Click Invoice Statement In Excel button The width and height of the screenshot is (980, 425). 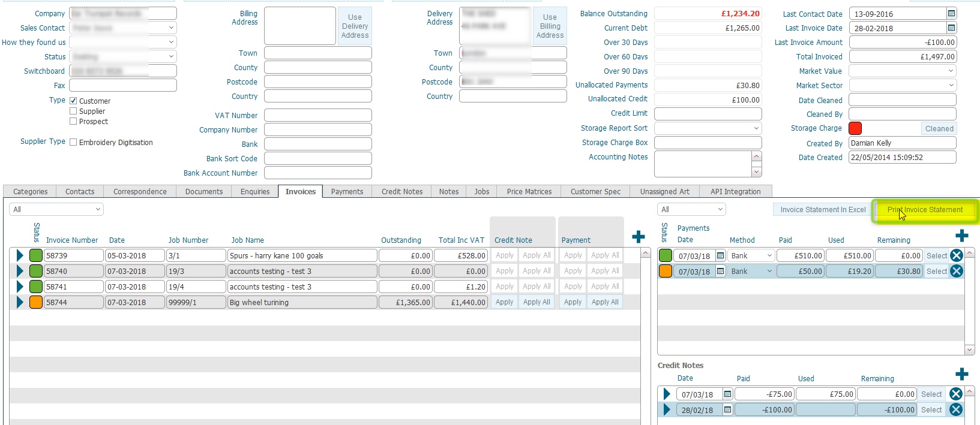tap(822, 210)
